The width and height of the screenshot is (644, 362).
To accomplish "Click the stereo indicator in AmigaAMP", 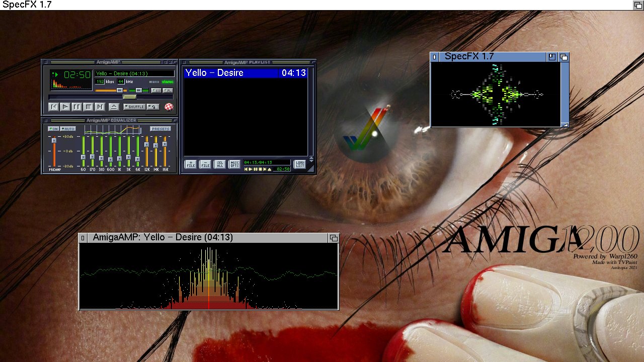I will (168, 82).
